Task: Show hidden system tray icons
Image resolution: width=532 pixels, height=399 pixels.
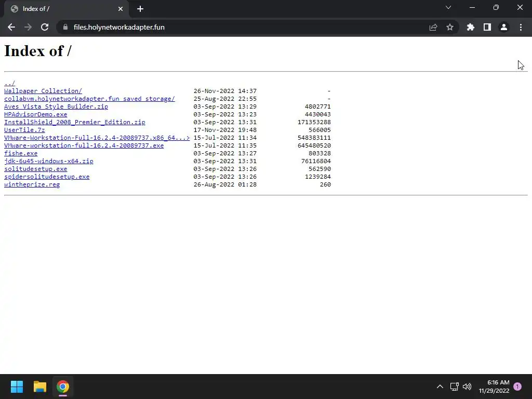Action: coord(440,387)
